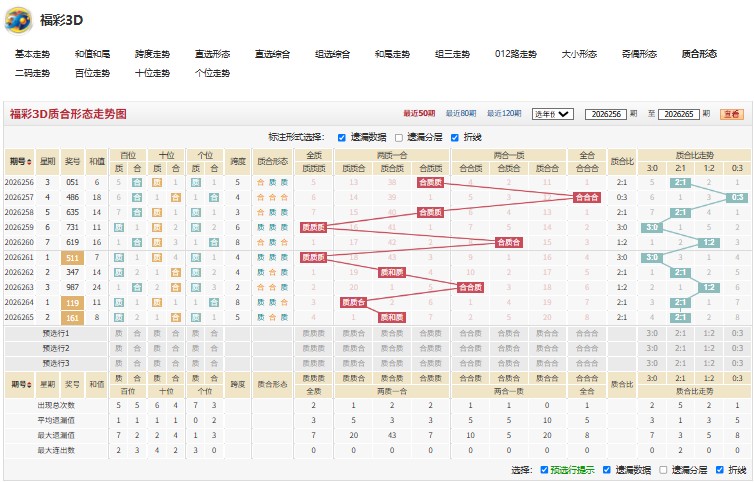Click the 出现总次数 statistics row label
Viewport: 754px width, 482px height.
(56, 406)
